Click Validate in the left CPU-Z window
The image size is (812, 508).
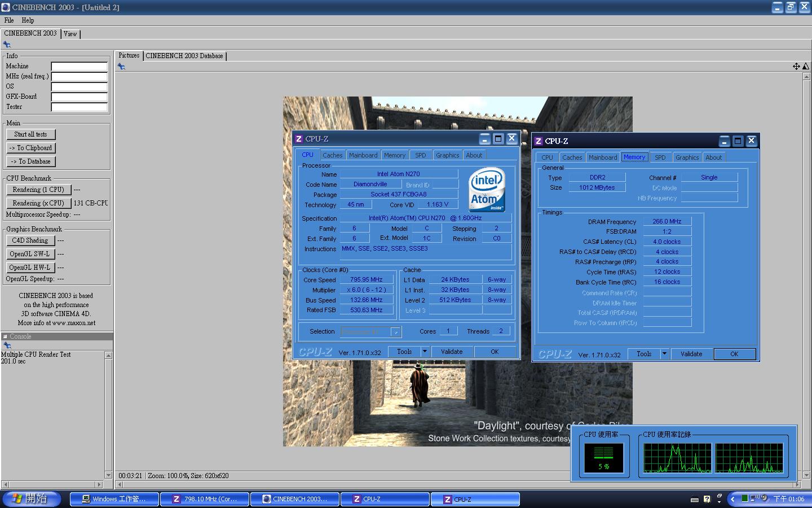click(452, 352)
